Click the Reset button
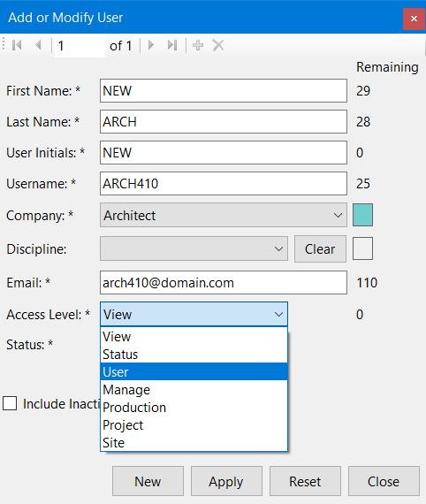Viewport: 426px width, 504px height. click(305, 481)
